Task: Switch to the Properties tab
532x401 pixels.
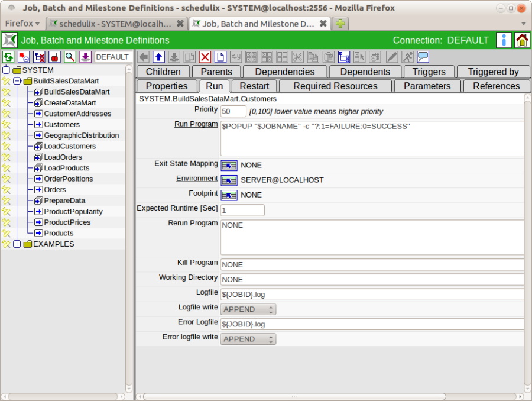Action: pos(166,86)
